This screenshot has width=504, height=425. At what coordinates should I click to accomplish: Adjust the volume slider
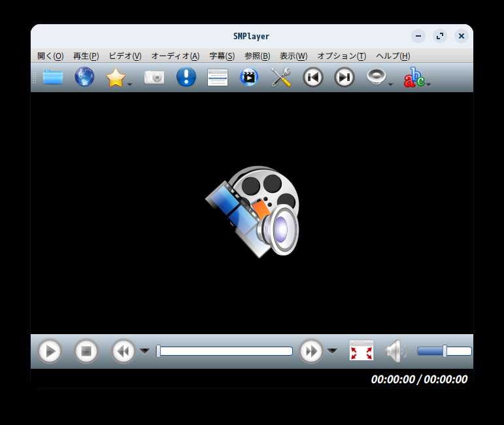445,351
